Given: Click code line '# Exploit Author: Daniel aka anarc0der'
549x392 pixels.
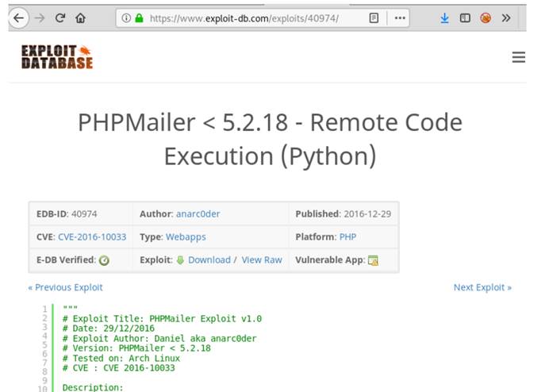Looking at the screenshot, I should point(159,338).
